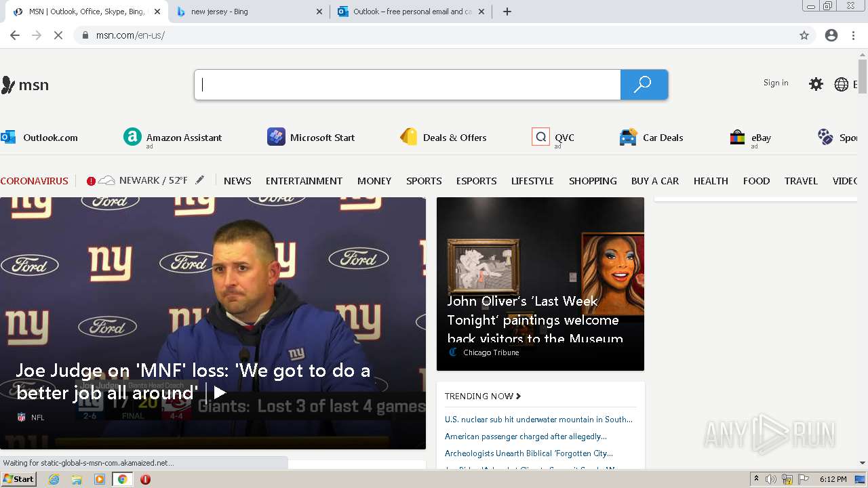Open File Explorer from taskbar

77,479
